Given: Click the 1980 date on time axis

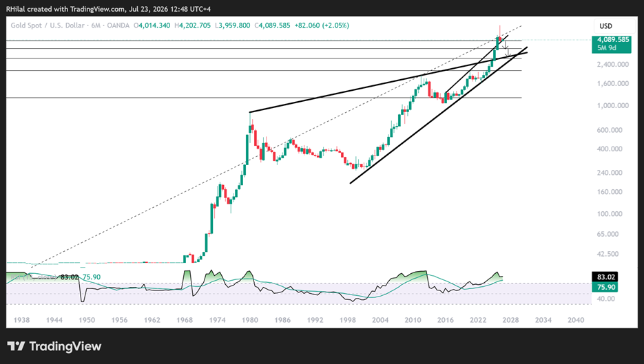Looking at the screenshot, I should [250, 320].
